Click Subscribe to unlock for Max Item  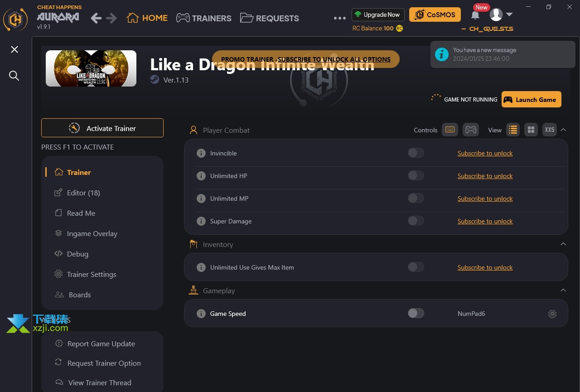click(x=485, y=267)
